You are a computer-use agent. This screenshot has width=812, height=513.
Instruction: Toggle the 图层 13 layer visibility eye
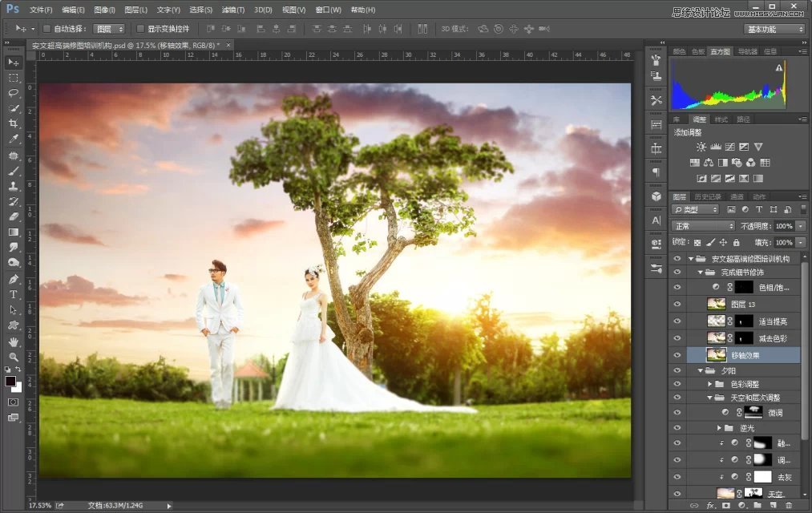pos(678,303)
